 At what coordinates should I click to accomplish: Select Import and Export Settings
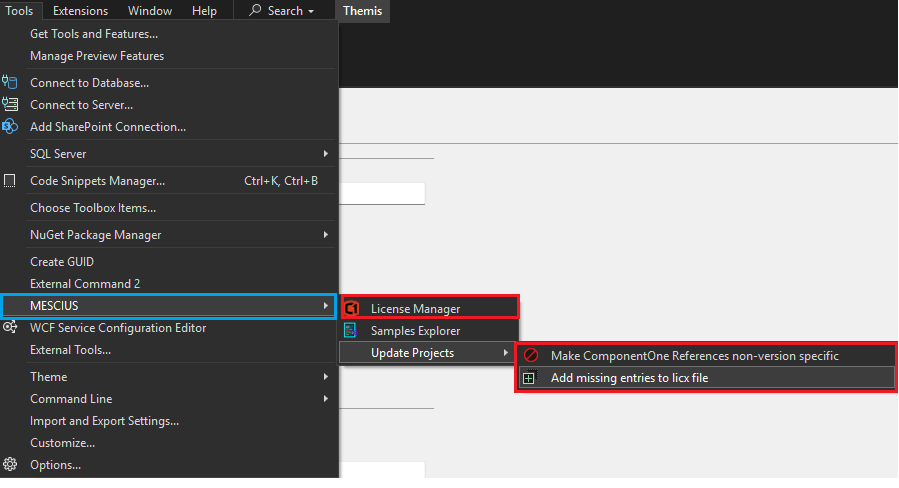[104, 420]
